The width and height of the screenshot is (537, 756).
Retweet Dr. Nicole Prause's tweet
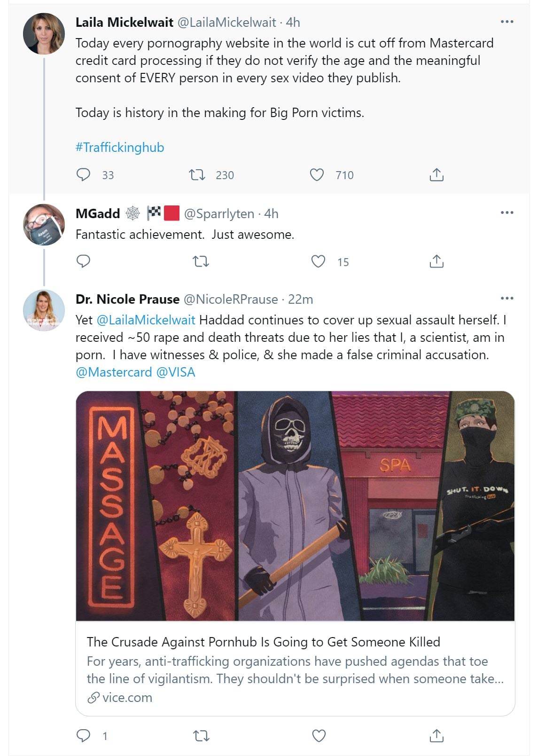(201, 735)
